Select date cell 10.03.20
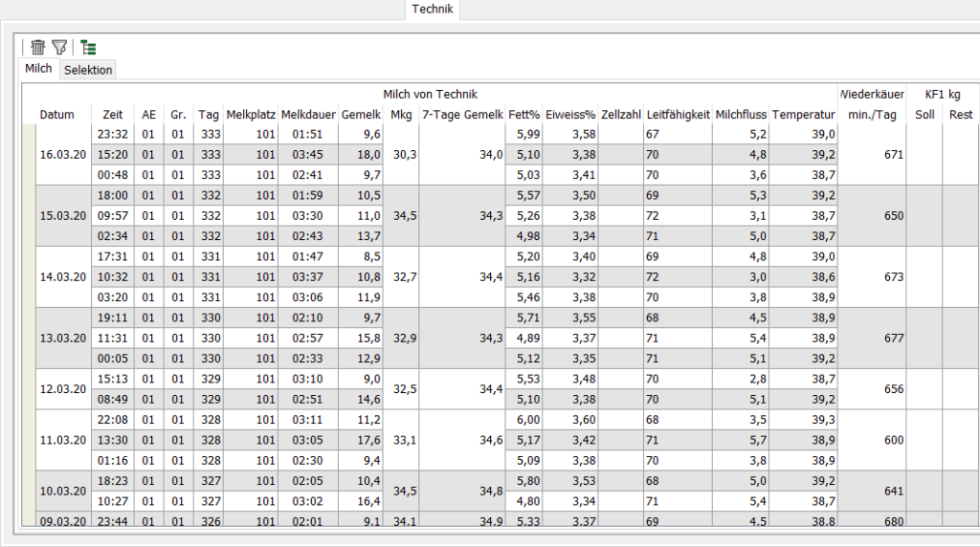This screenshot has width=980, height=547. coord(63,492)
